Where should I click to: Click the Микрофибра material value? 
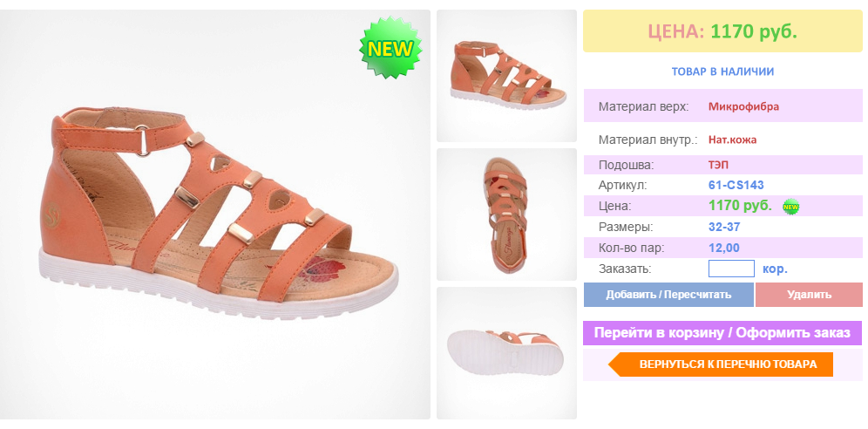743,107
